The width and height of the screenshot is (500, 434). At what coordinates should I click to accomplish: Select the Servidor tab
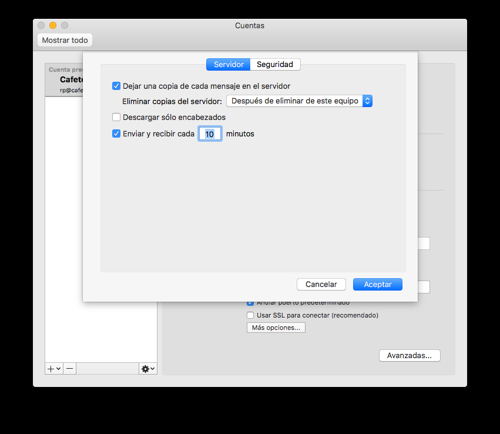point(228,64)
